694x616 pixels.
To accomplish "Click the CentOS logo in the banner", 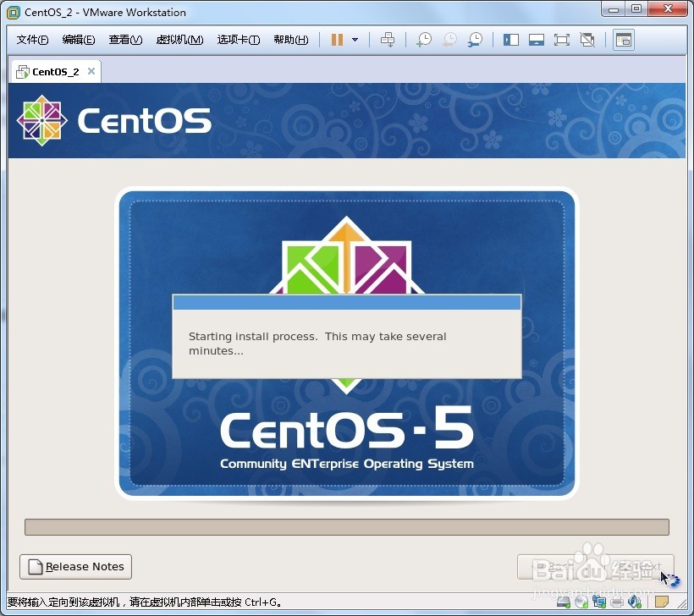I will pos(114,120).
